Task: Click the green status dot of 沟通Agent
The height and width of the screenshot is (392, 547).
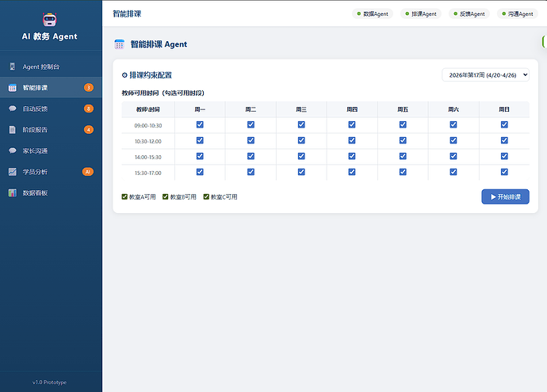Action: [x=503, y=13]
